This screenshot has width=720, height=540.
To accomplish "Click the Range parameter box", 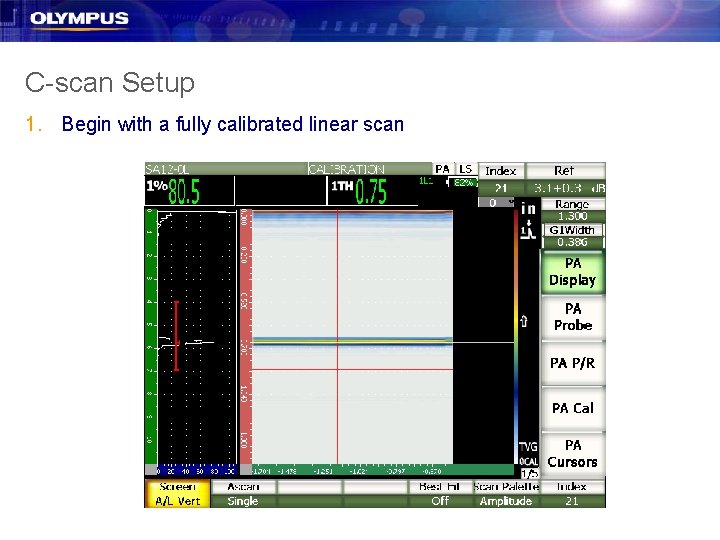I will [x=572, y=210].
